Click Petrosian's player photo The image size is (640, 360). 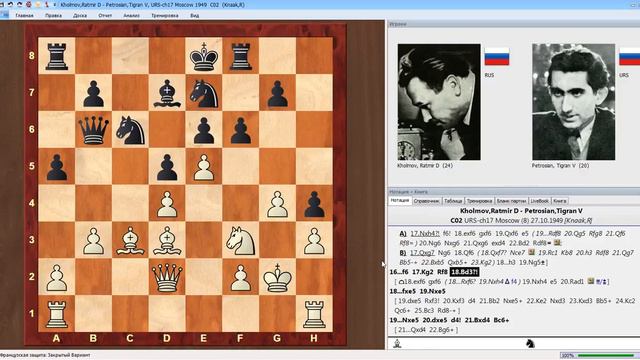tap(573, 102)
